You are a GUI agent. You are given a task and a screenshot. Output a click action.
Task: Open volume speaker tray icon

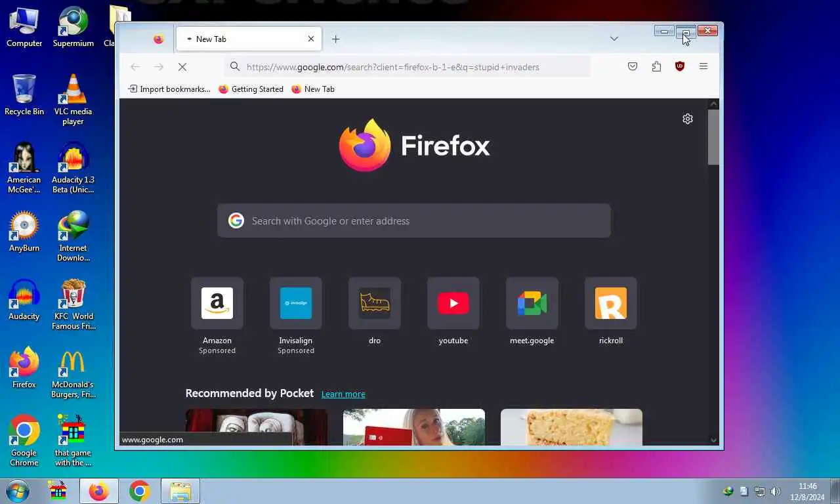[x=775, y=492]
